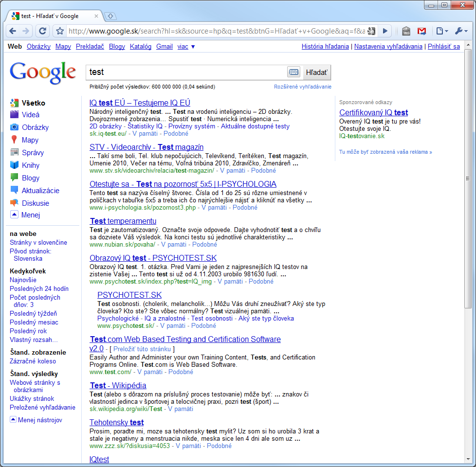Open the 'IQ test EÚ – Testujeme IQ EÚ' result
The height and width of the screenshot is (467, 476).
click(x=140, y=103)
